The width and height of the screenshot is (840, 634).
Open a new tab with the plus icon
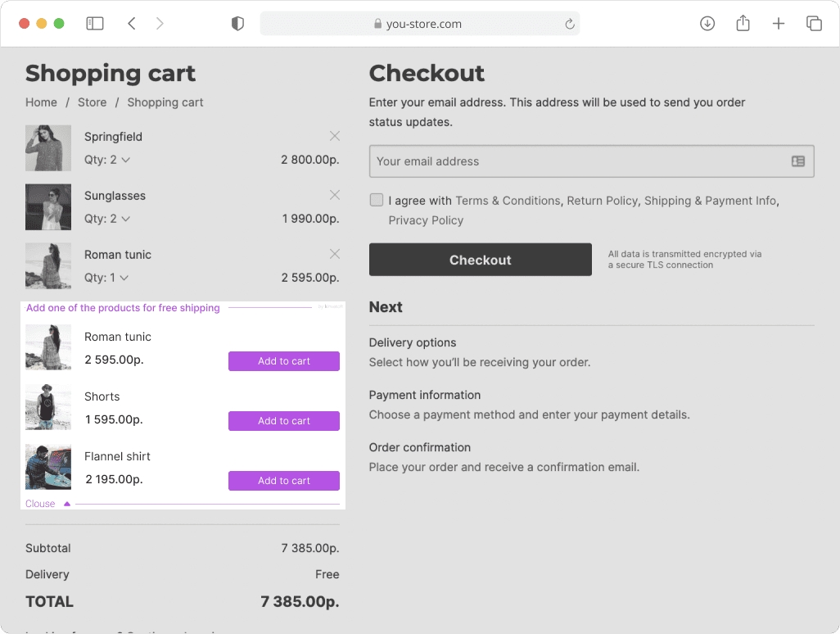point(779,24)
